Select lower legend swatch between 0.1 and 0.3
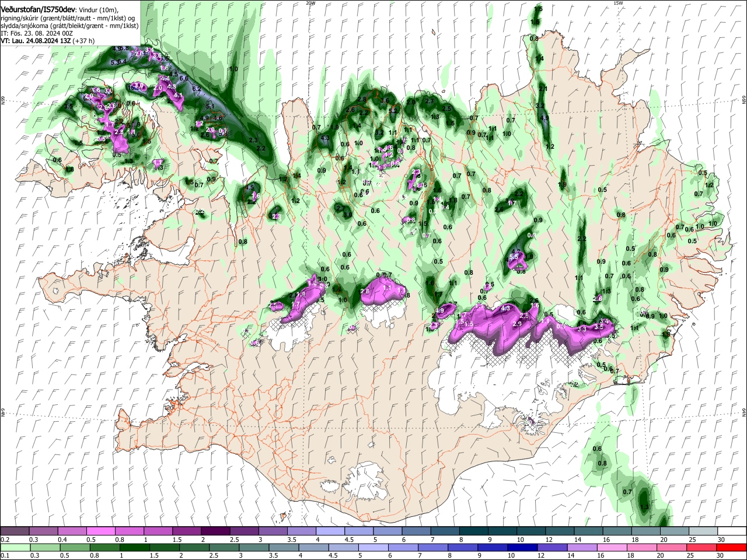The width and height of the screenshot is (747, 560). point(15,547)
